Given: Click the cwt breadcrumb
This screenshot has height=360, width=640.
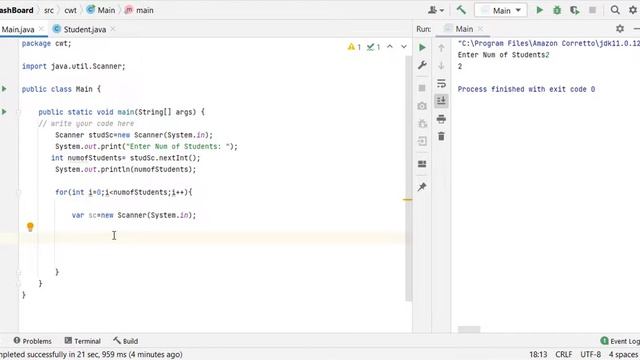Looking at the screenshot, I should click(x=70, y=10).
